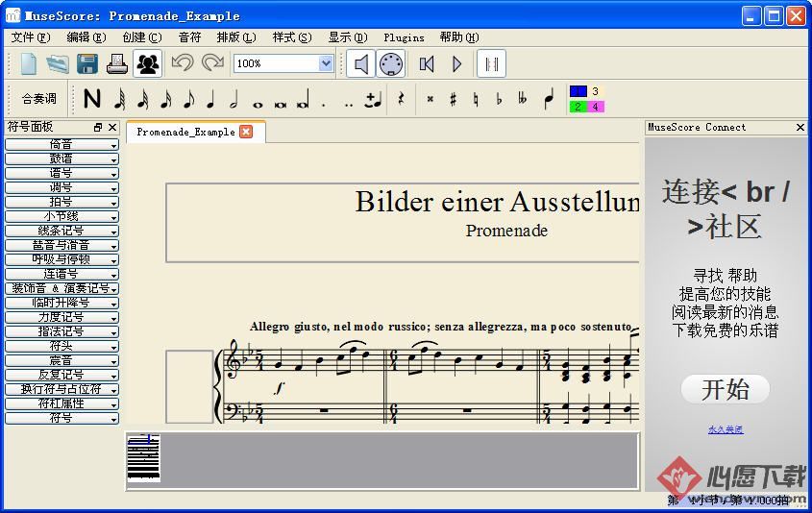Apply the sharp accidental
812x513 pixels.
[454, 98]
